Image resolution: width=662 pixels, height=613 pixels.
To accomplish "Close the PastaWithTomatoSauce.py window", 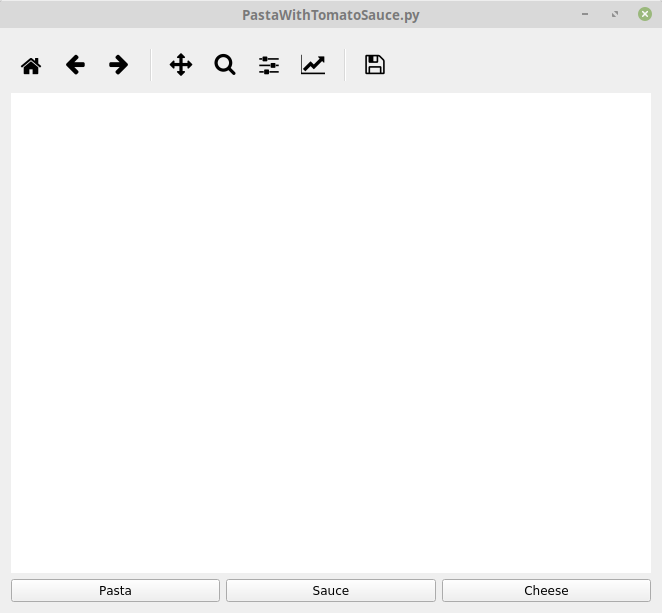I will coord(645,14).
